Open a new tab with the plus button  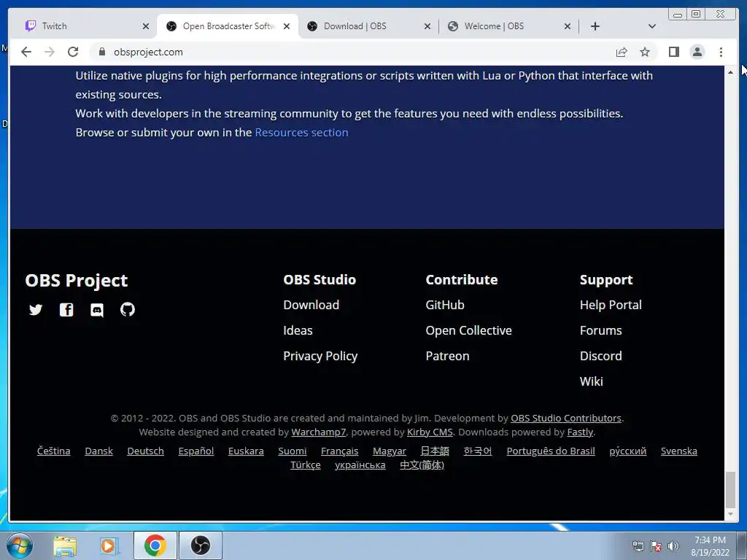point(595,26)
